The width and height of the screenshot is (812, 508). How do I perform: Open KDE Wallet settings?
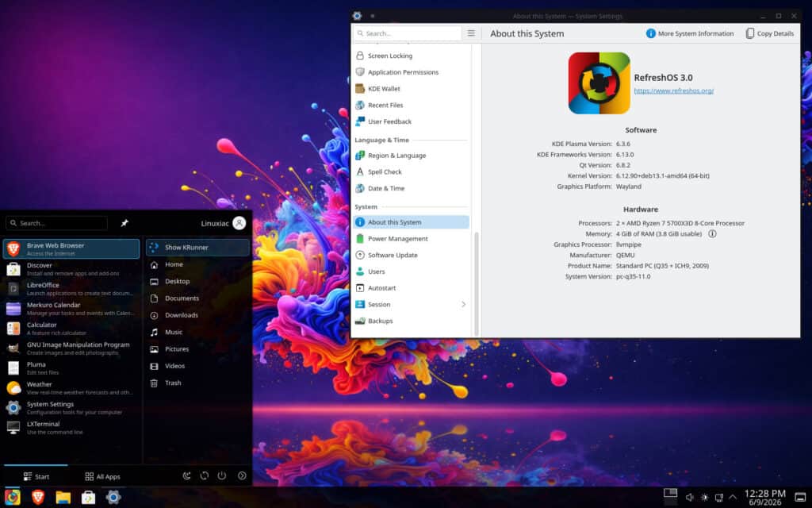click(412, 89)
